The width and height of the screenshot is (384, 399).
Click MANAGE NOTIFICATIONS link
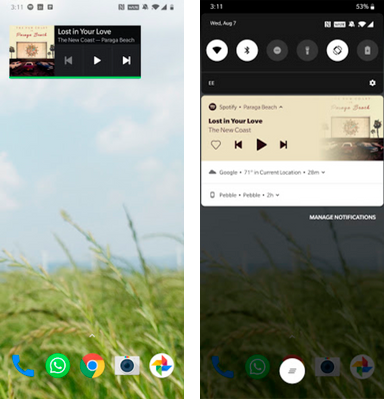(342, 217)
